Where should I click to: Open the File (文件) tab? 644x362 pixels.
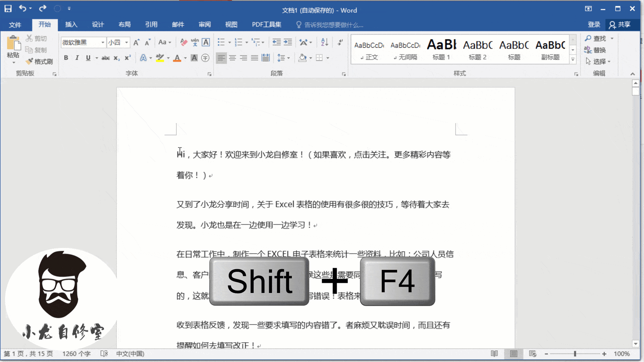(15, 25)
